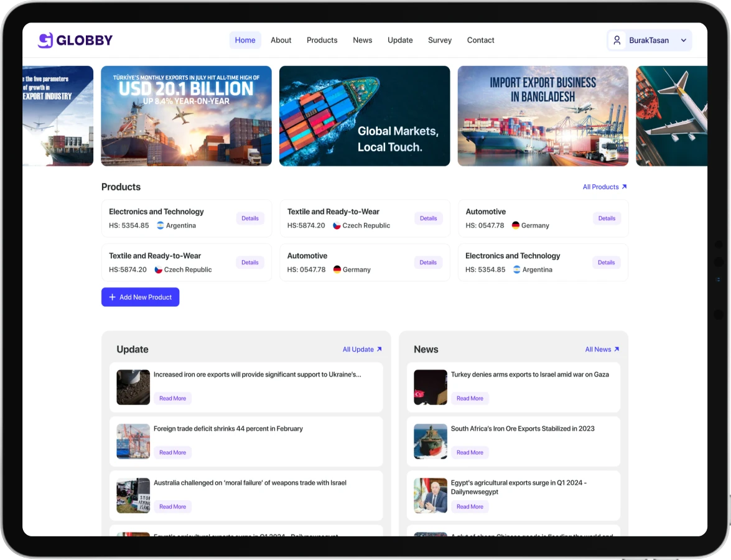This screenshot has width=731, height=560.
Task: Click the Globby logo icon
Action: coord(45,40)
